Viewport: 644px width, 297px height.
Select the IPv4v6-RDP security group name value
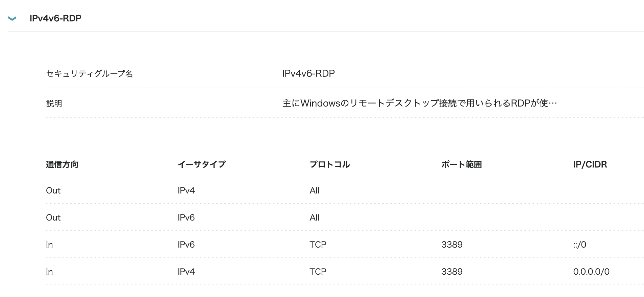pos(308,73)
